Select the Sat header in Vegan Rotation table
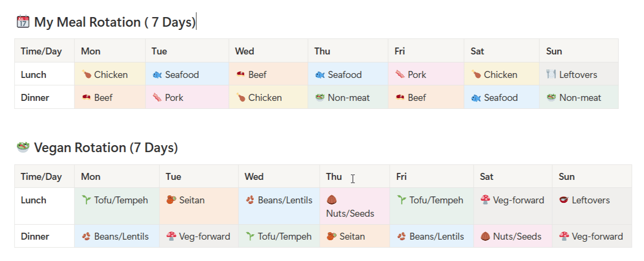Screen dimensions: 644x261 tap(487, 177)
